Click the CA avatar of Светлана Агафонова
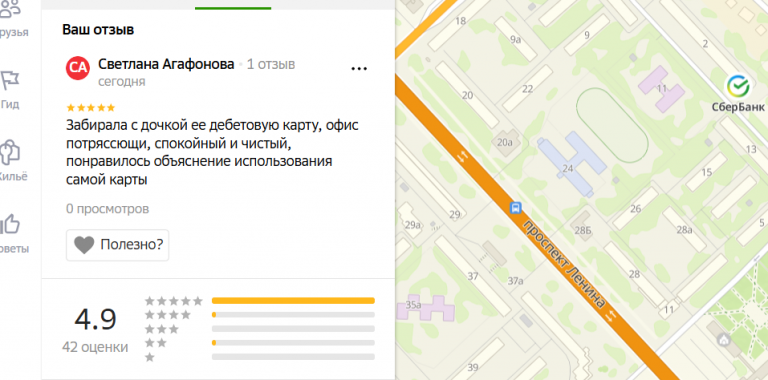Viewport: 768px width, 380px height. pos(78,69)
